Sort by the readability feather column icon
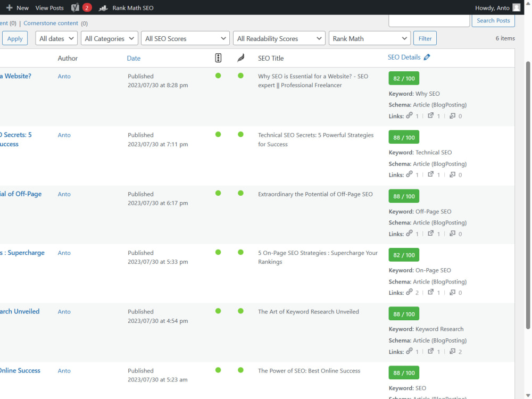This screenshot has height=399, width=532. (240, 58)
